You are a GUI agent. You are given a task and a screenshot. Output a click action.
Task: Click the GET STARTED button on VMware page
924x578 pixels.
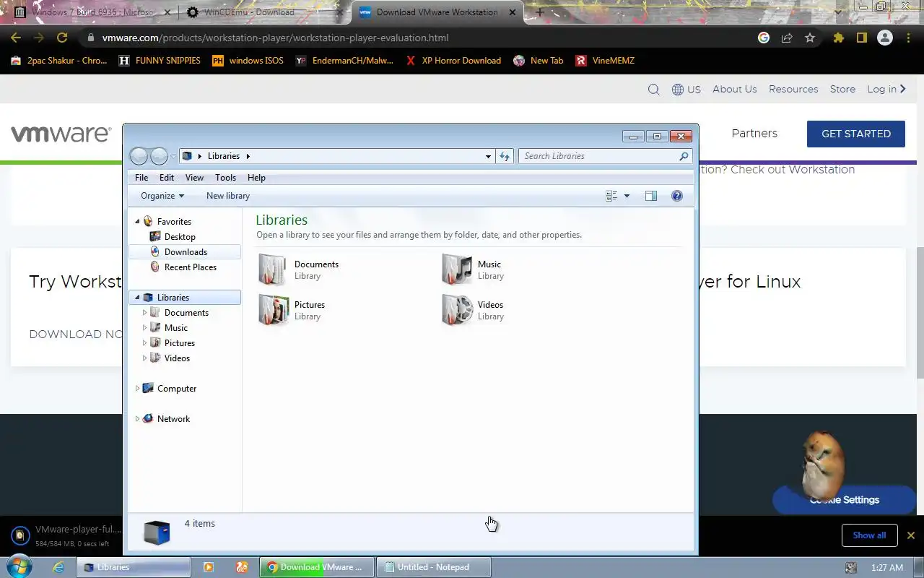[856, 134]
